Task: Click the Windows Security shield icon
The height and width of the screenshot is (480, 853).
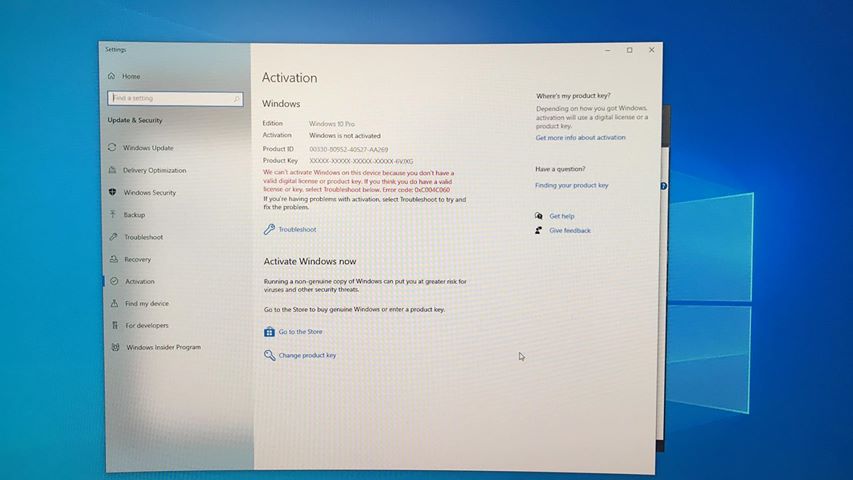Action: [x=113, y=192]
